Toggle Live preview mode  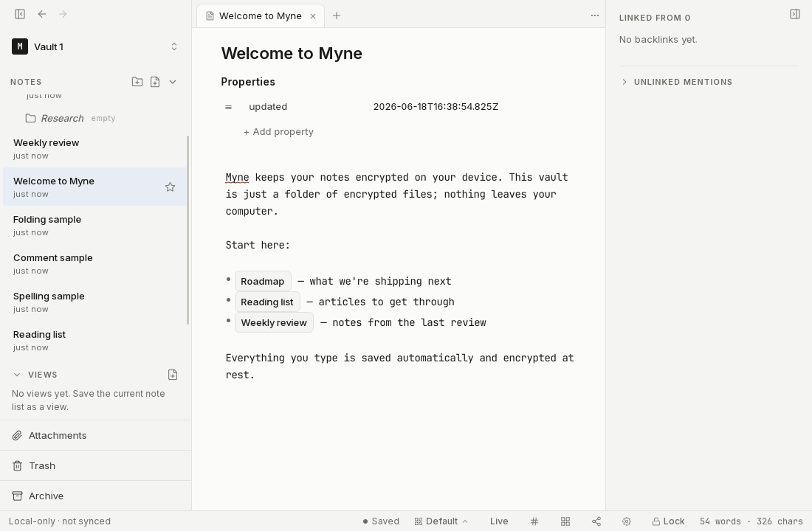[x=499, y=521]
